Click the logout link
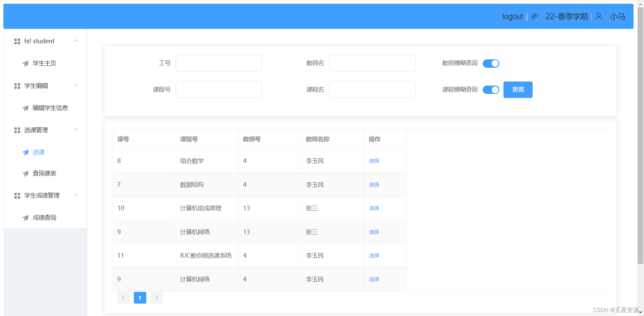The width and height of the screenshot is (644, 316). tap(513, 16)
